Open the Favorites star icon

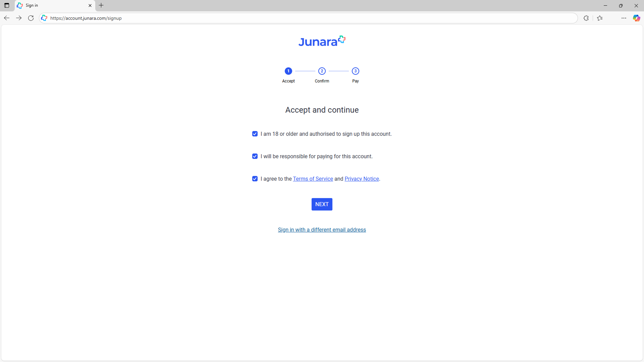[600, 18]
